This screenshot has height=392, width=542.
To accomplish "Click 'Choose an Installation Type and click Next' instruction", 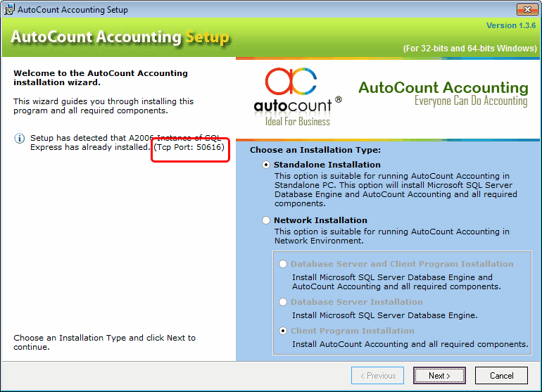I will pyautogui.click(x=104, y=342).
